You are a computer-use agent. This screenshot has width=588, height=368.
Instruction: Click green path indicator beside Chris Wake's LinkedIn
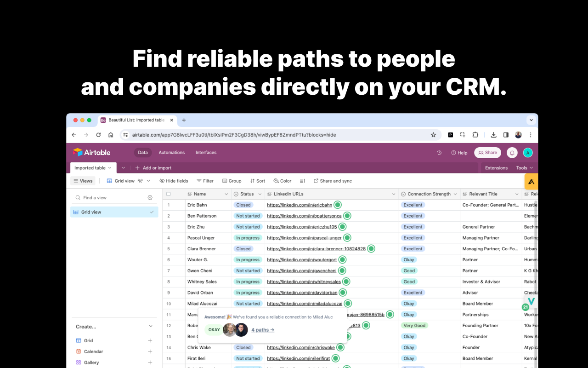(340, 347)
